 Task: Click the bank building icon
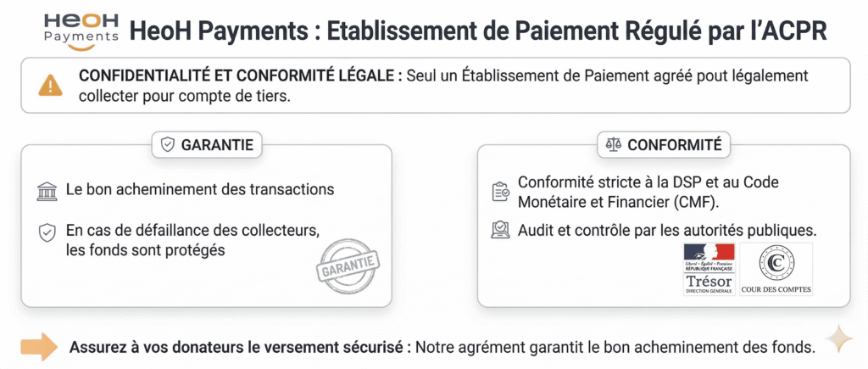48,191
